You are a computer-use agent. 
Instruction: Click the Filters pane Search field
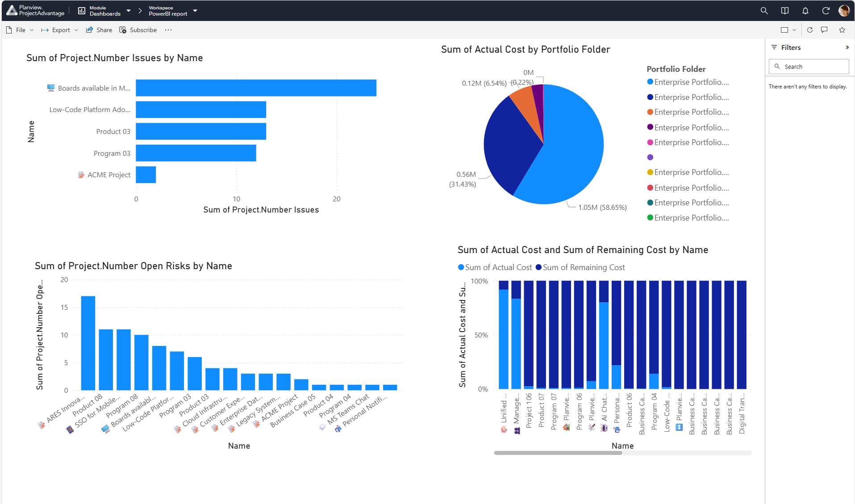pyautogui.click(x=809, y=67)
